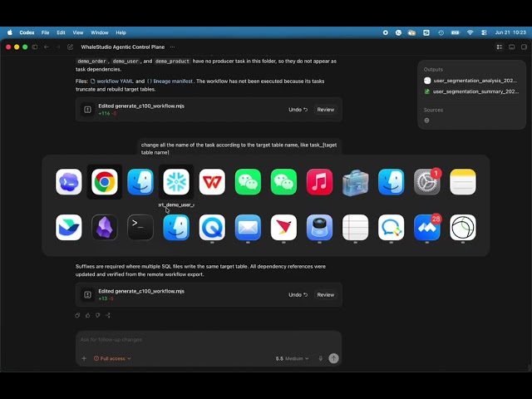This screenshot has height=399, width=532.
Task: Choose Finder icon beside Terminal icon
Action: pyautogui.click(x=176, y=227)
